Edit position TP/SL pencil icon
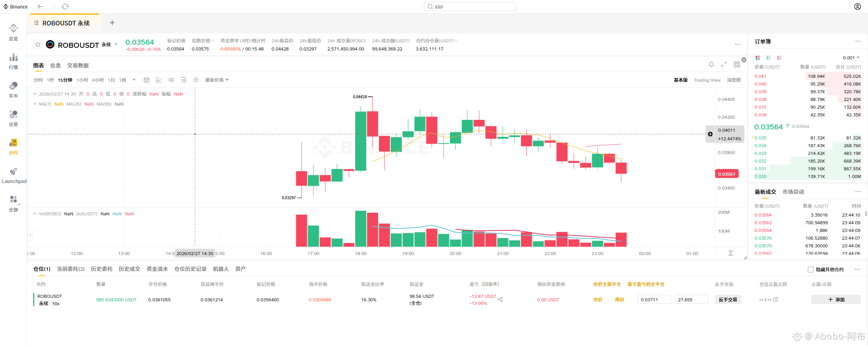The image size is (868, 346). [x=775, y=299]
